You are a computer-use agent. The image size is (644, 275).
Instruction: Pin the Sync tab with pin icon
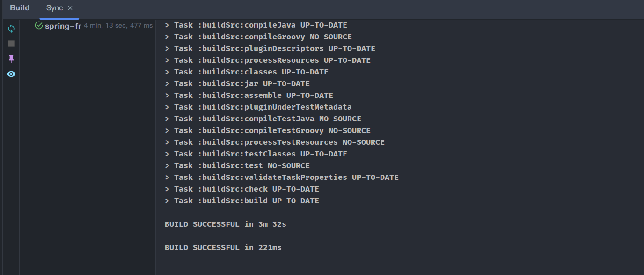click(x=11, y=59)
